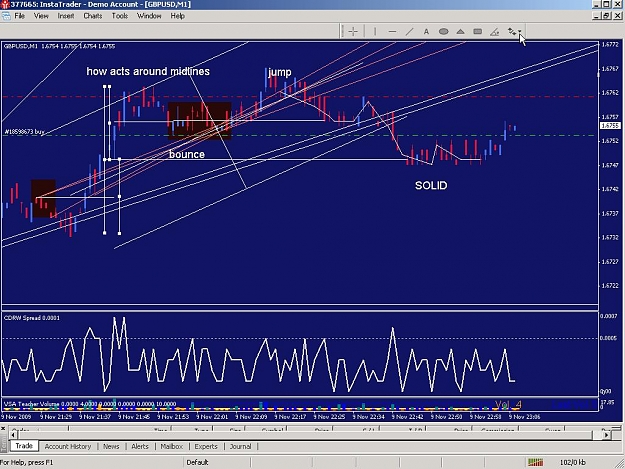Click the 9 Nov 22:01 time axis label
625x469 pixels.
(x=212, y=417)
